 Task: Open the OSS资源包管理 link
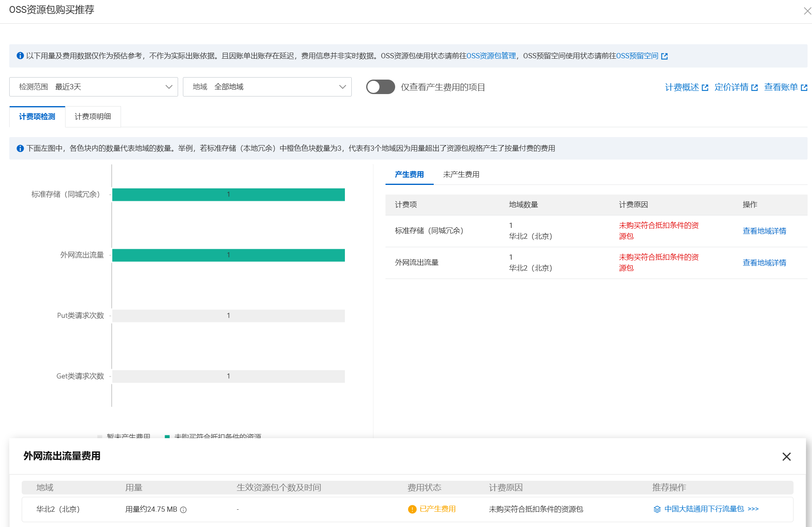click(x=491, y=56)
